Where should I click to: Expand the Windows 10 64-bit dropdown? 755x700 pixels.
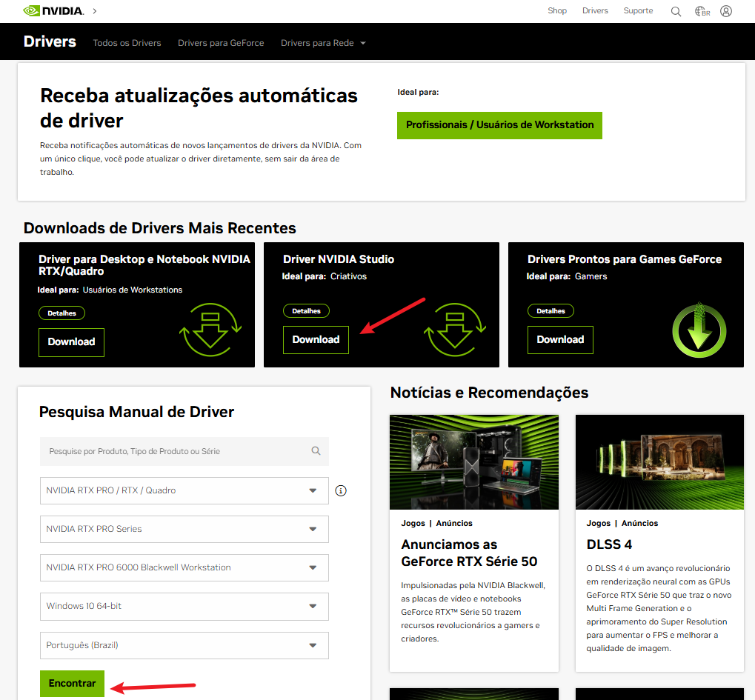point(184,606)
